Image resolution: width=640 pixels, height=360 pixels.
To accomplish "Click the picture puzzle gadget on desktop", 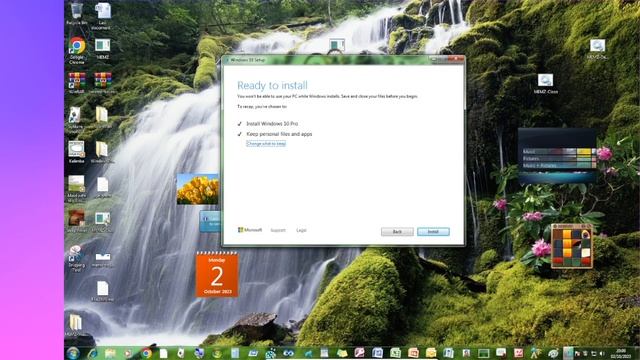I will [x=571, y=246].
